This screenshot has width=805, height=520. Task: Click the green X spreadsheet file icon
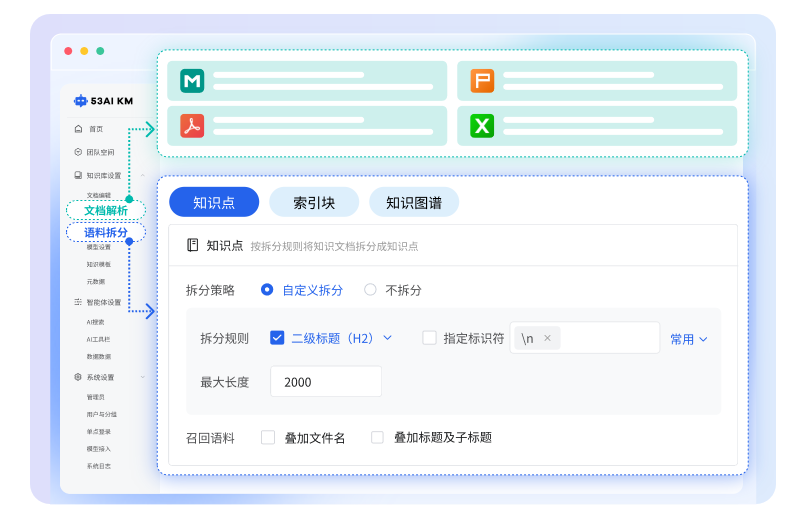point(482,126)
